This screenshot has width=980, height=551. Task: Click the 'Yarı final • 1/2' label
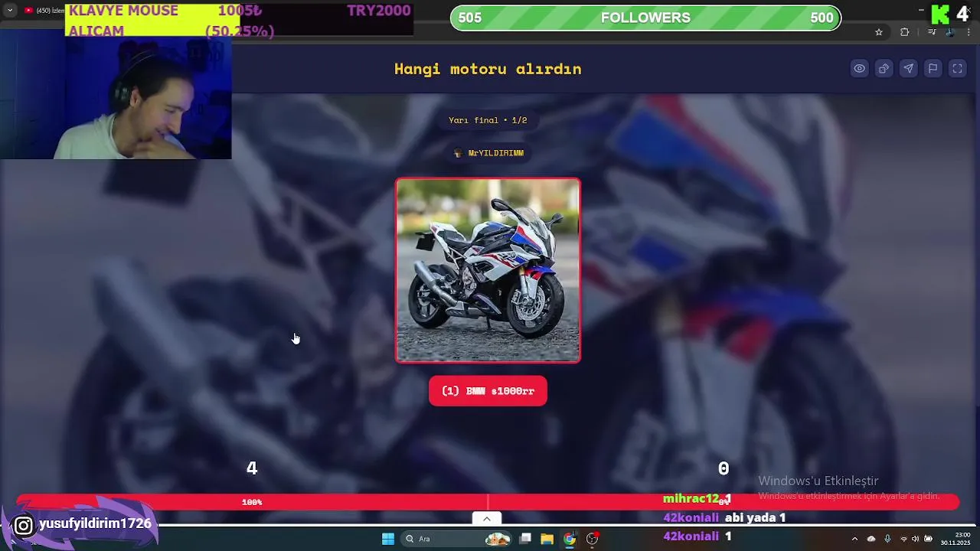point(488,120)
